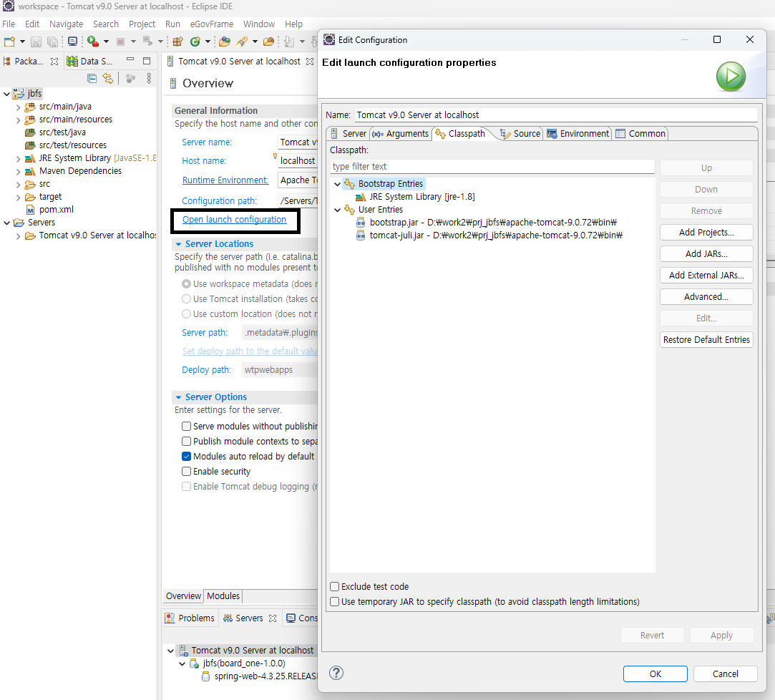Screen dimensions: 775x700
Task: Select spring-web-4.3.25 module in Servers view
Action: coord(265,676)
